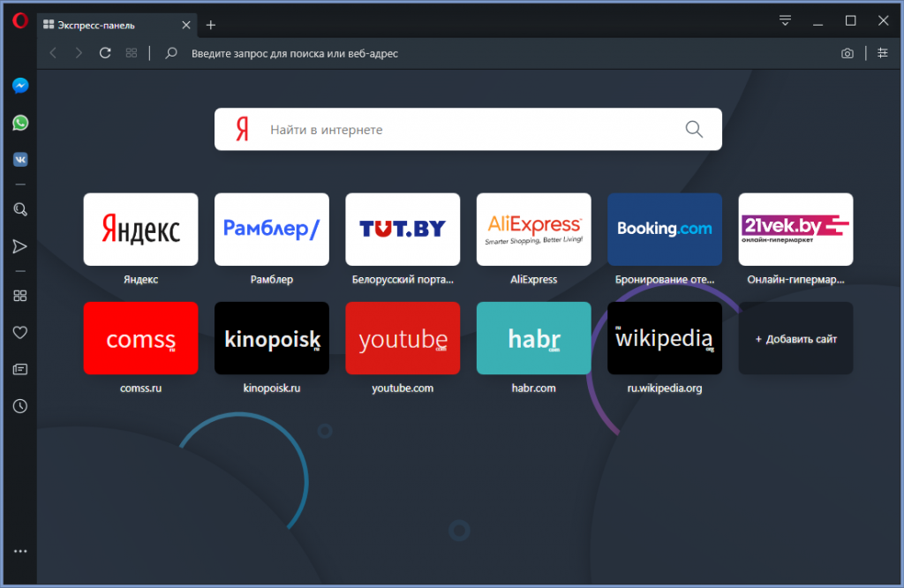Open the wikipedia speed dial tile
This screenshot has width=904, height=588.
tap(665, 338)
